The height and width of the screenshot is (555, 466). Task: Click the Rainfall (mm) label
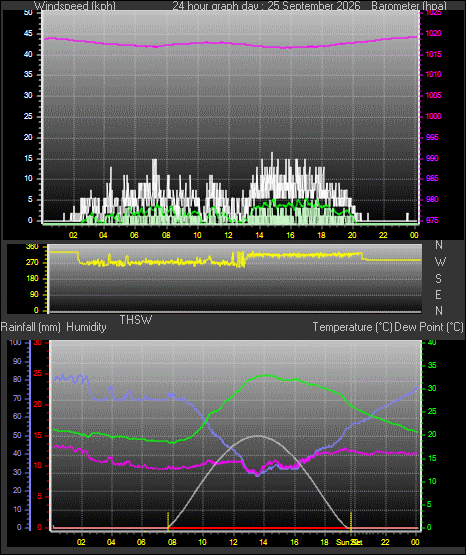[x=31, y=327]
